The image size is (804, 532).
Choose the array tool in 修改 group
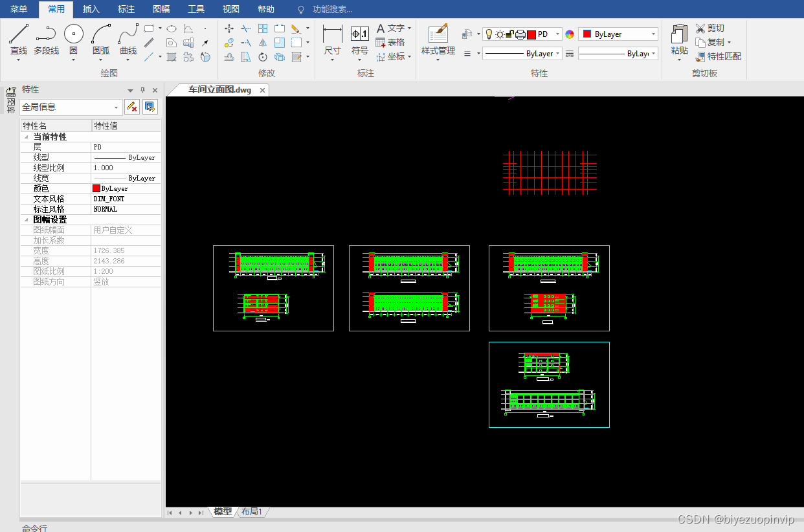tap(263, 28)
